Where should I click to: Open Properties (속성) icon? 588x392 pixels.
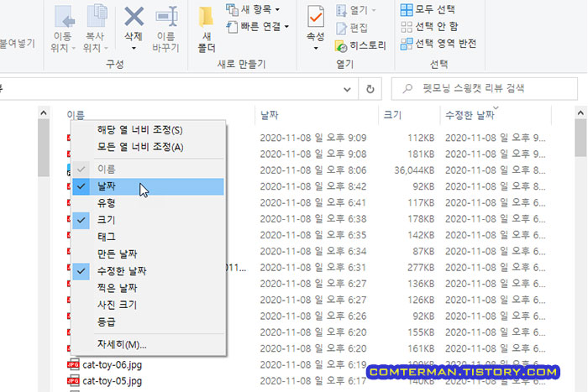(x=316, y=17)
